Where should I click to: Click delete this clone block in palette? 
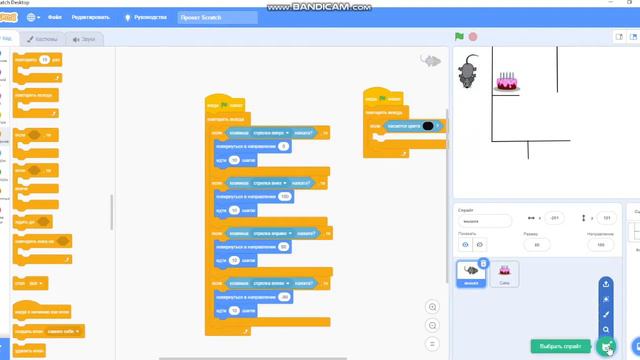coord(29,351)
